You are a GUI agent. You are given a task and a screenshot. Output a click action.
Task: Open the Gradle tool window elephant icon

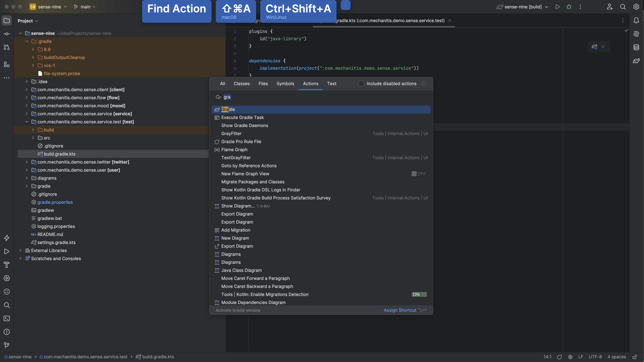coord(636,61)
